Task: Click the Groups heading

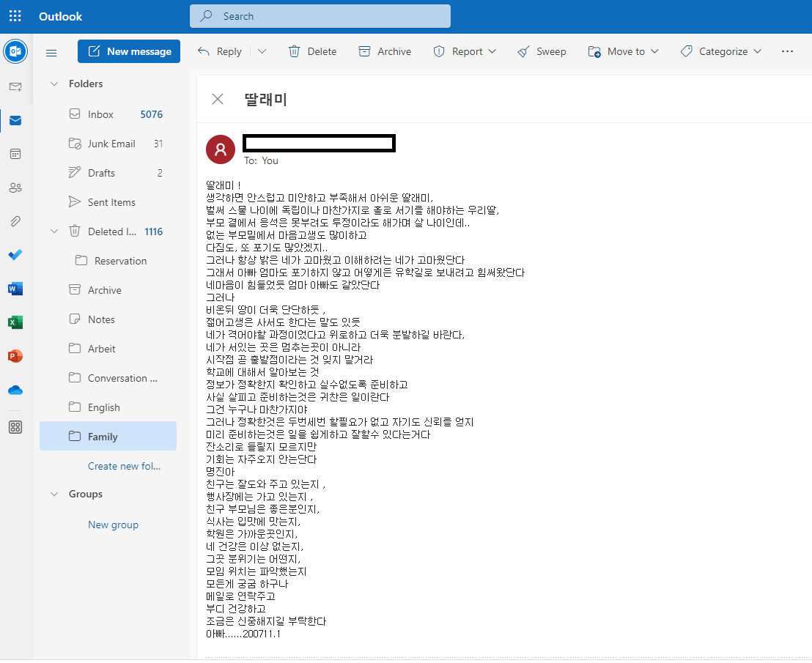Action: [86, 495]
